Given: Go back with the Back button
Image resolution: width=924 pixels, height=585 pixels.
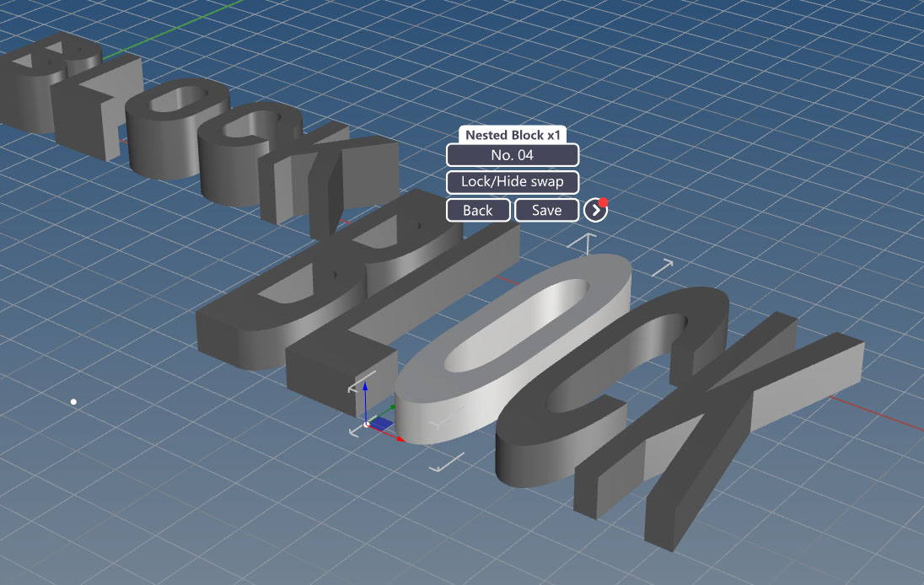Looking at the screenshot, I should 478,211.
